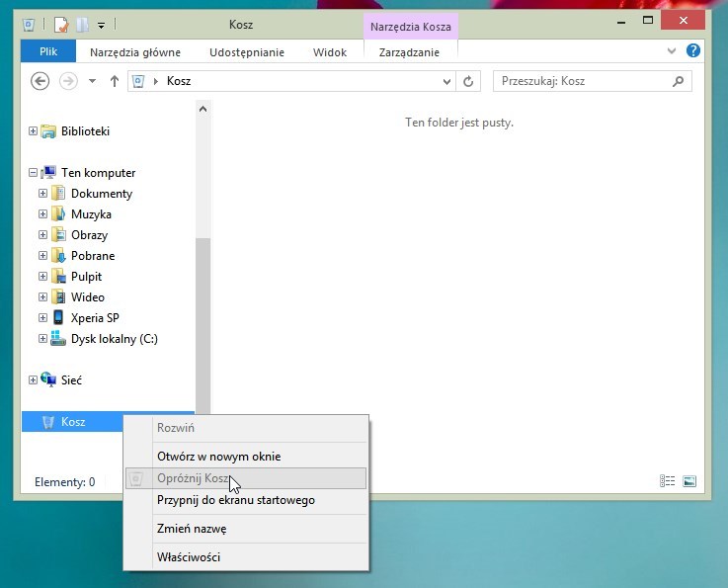728x588 pixels.
Task: Choose Otwórz w nowym oknie
Action: click(x=246, y=457)
